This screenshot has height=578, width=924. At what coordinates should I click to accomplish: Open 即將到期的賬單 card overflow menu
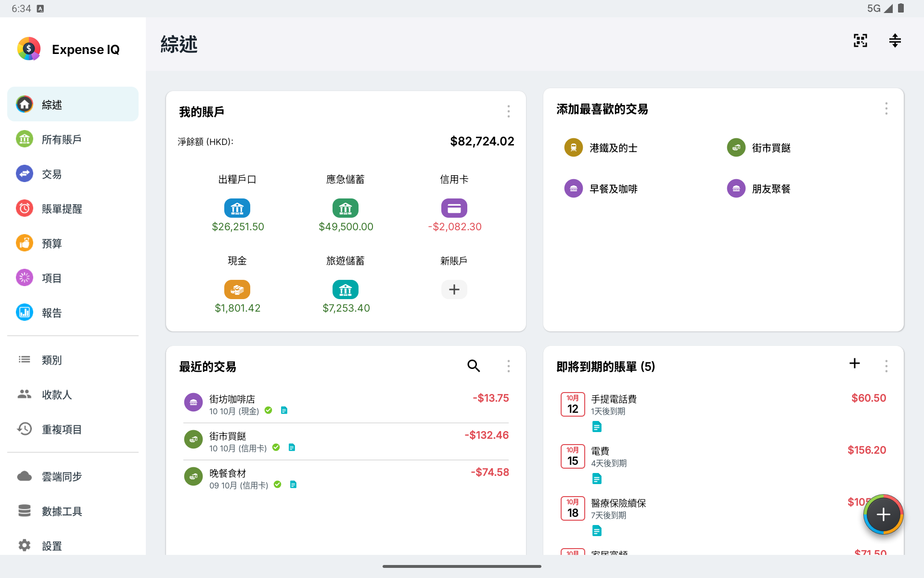pyautogui.click(x=886, y=366)
